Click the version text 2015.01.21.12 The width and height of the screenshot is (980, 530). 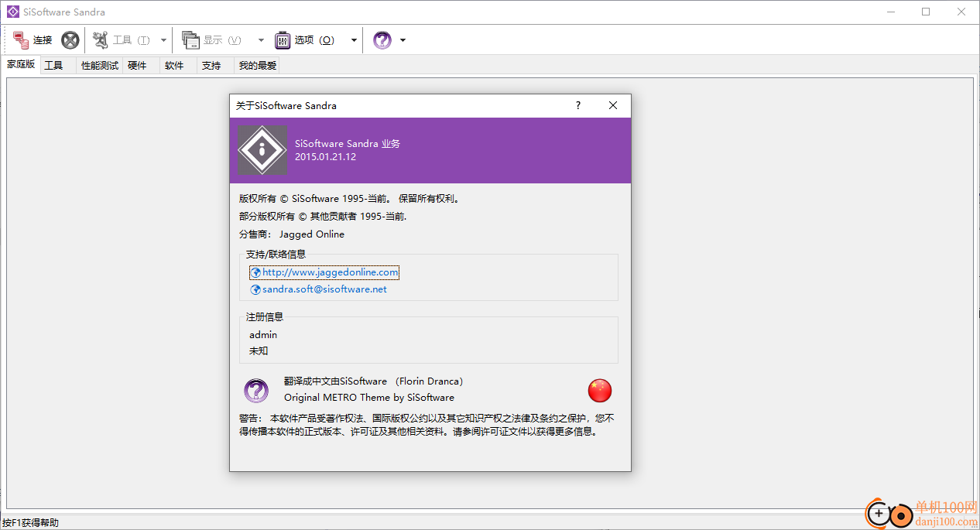coord(325,157)
